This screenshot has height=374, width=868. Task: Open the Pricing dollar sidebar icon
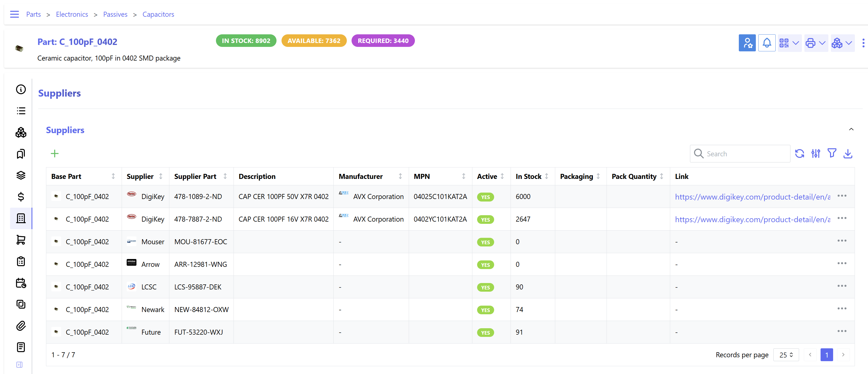tap(21, 197)
